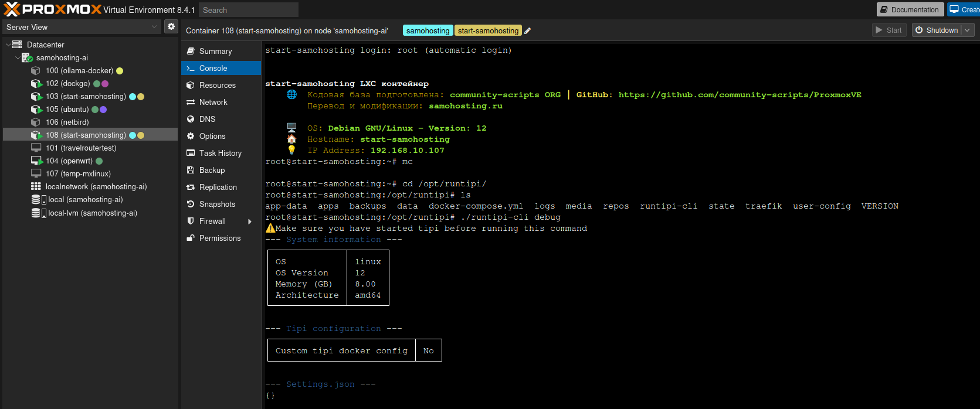The image size is (980, 409).
Task: Click the GitHub community-scripts URL in the console
Action: [x=740, y=95]
